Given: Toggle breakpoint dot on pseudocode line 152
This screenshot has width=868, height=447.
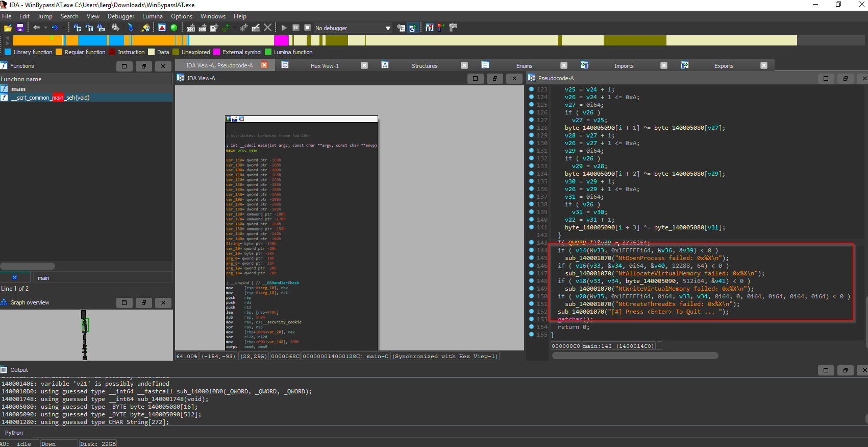Looking at the screenshot, I should coord(531,311).
